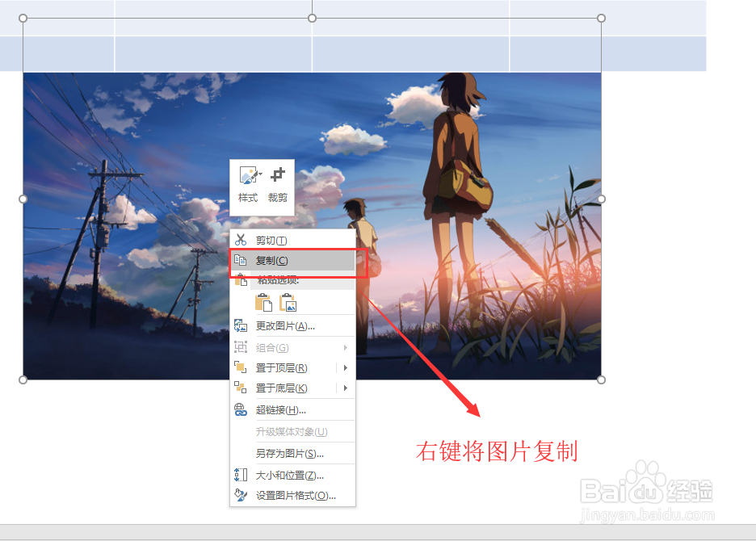756x541 pixels.
Task: Open 超链接(H)... menu entry
Action: coord(292,410)
